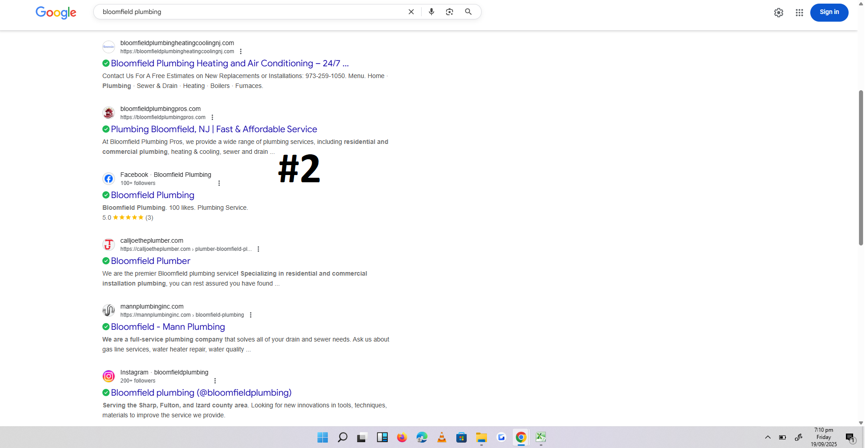Open Windows taskbar search

[342, 437]
